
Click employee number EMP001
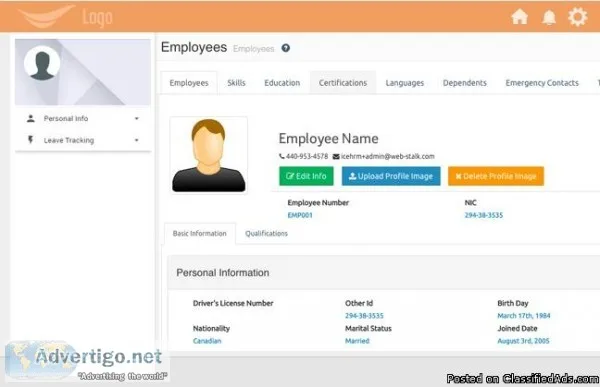(x=300, y=215)
